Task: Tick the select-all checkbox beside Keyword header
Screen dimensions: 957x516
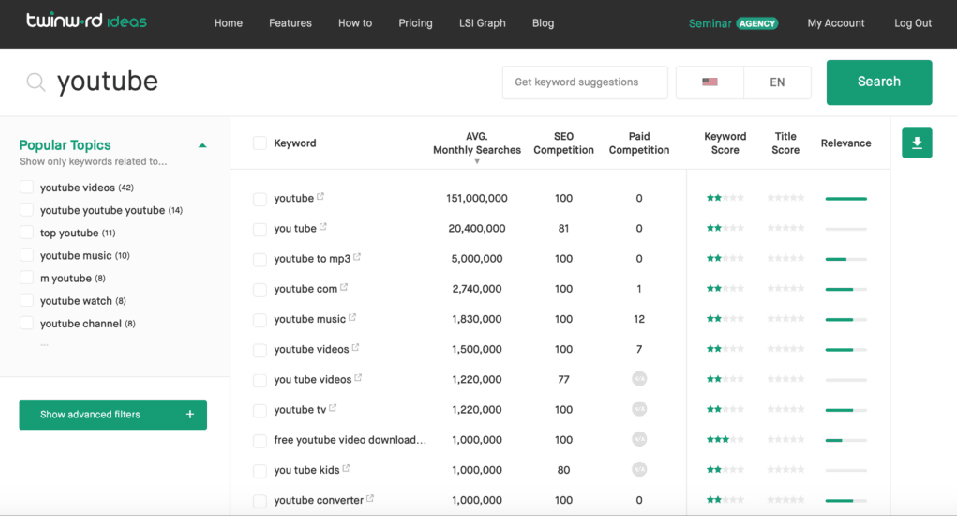Action: pyautogui.click(x=260, y=143)
